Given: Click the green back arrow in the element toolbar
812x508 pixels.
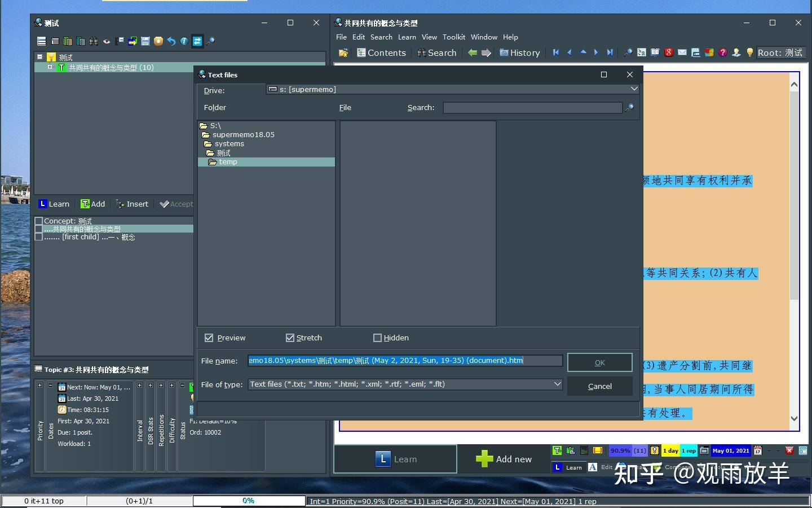Looking at the screenshot, I should [x=473, y=52].
